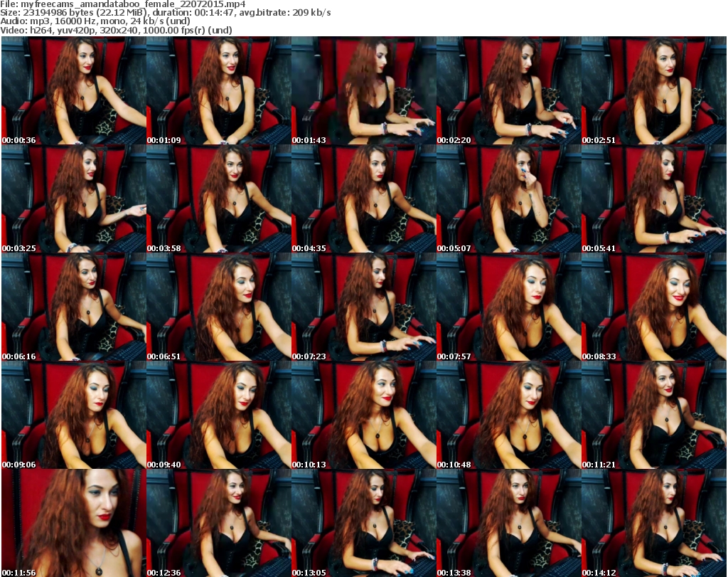Choose the preview frame at 00:07:23
This screenshot has height=577, width=728.
coord(363,307)
